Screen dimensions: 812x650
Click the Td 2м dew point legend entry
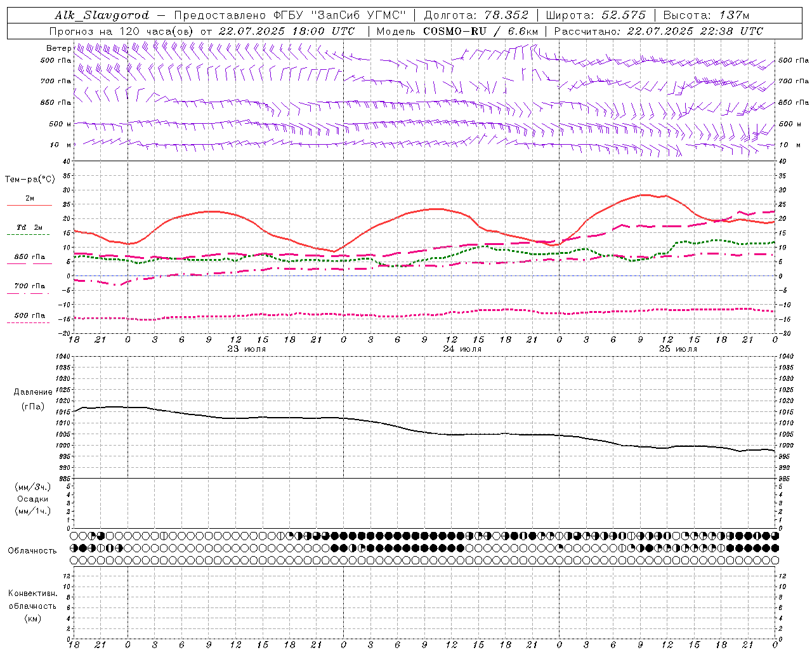(x=30, y=227)
